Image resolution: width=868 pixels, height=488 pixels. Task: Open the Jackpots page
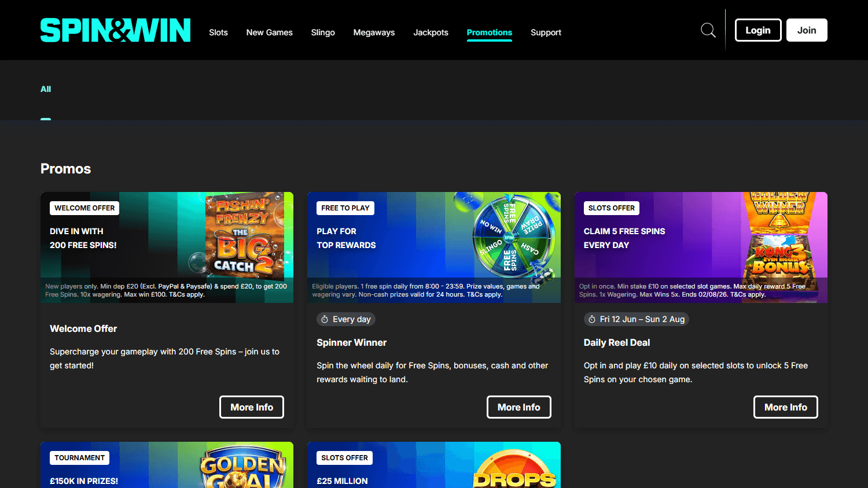tap(431, 32)
